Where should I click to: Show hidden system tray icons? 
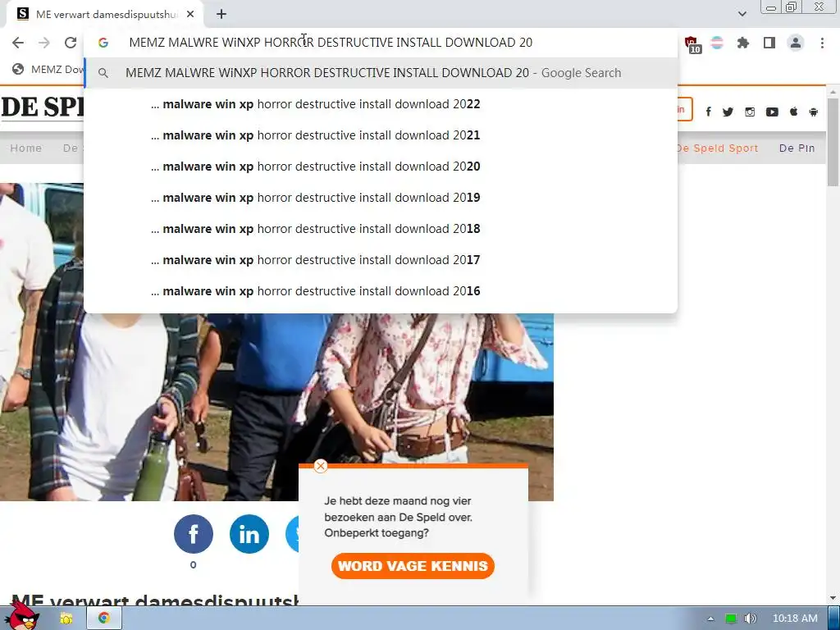click(x=711, y=619)
